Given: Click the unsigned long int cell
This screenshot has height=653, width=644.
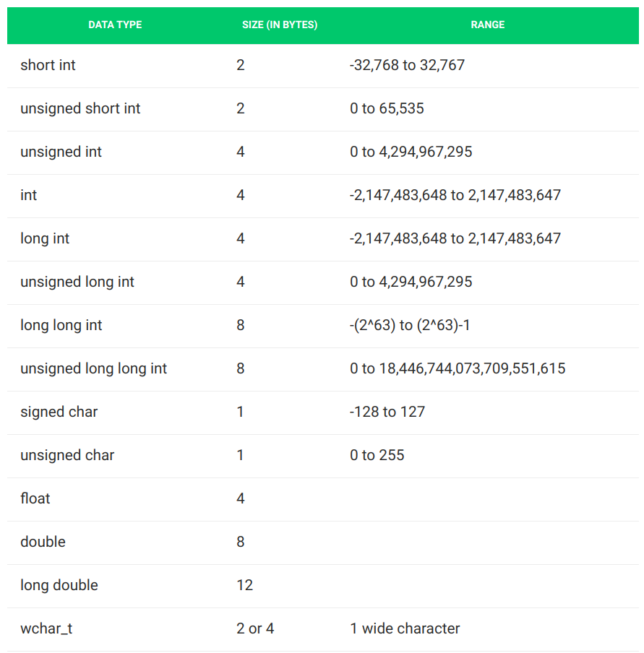Looking at the screenshot, I should pyautogui.click(x=77, y=282).
